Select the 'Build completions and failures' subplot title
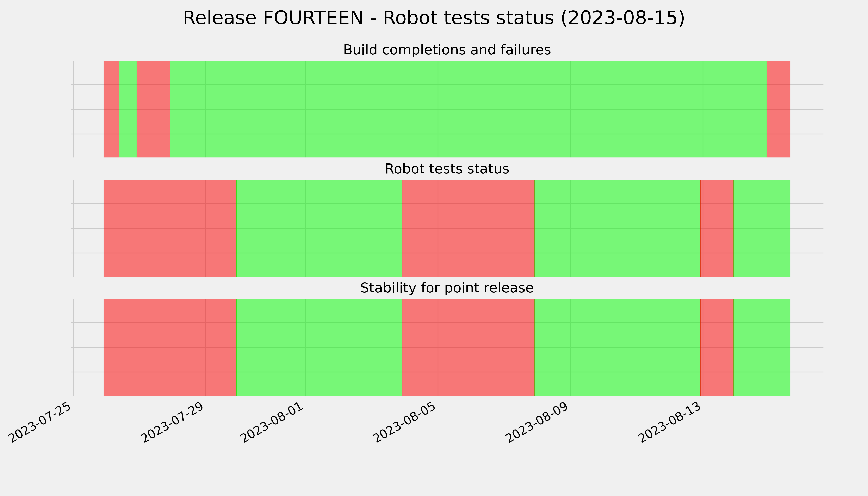This screenshot has height=496, width=868. [447, 50]
